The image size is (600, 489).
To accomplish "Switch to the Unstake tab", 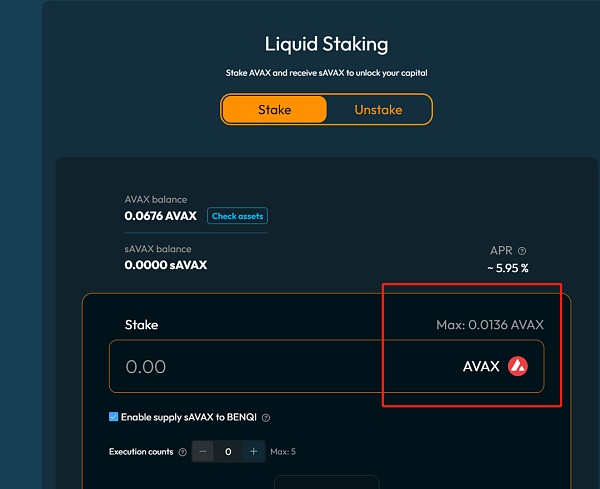I will tap(378, 109).
